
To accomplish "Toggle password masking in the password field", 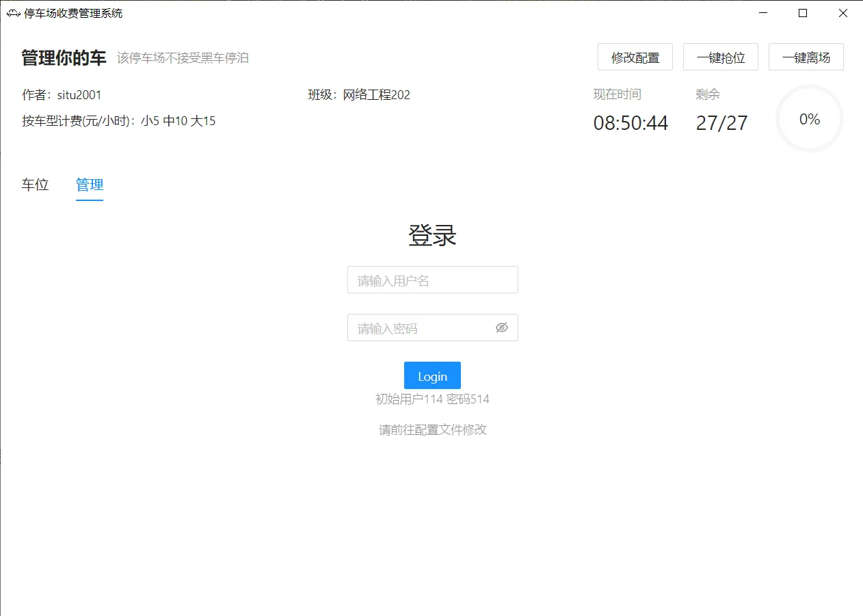I will pyautogui.click(x=502, y=327).
